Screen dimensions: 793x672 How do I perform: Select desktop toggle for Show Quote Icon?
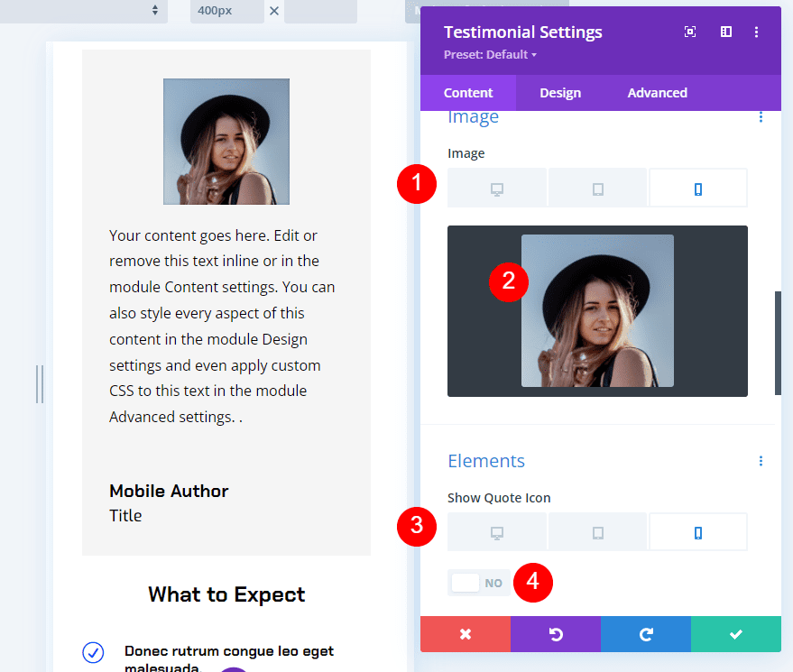[x=496, y=531]
